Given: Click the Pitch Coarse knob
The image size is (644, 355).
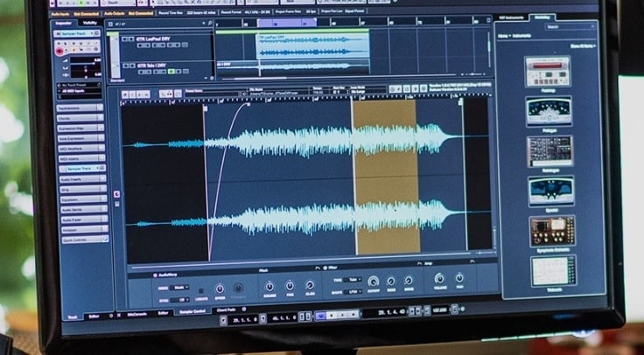Looking at the screenshot, I should [269, 286].
